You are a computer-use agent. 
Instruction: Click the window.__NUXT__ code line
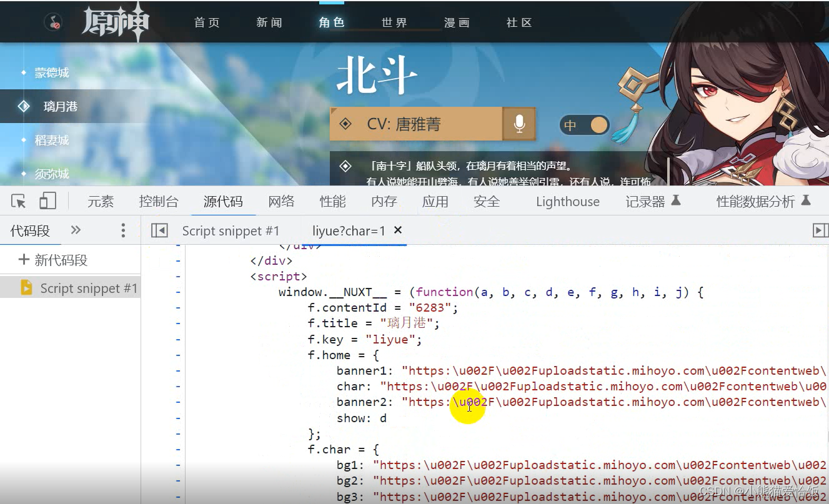pos(491,292)
